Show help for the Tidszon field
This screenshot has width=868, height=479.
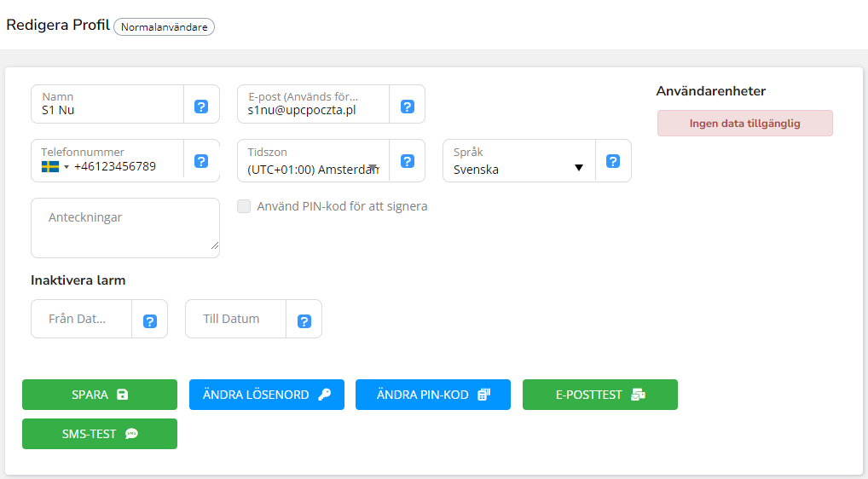tap(407, 161)
